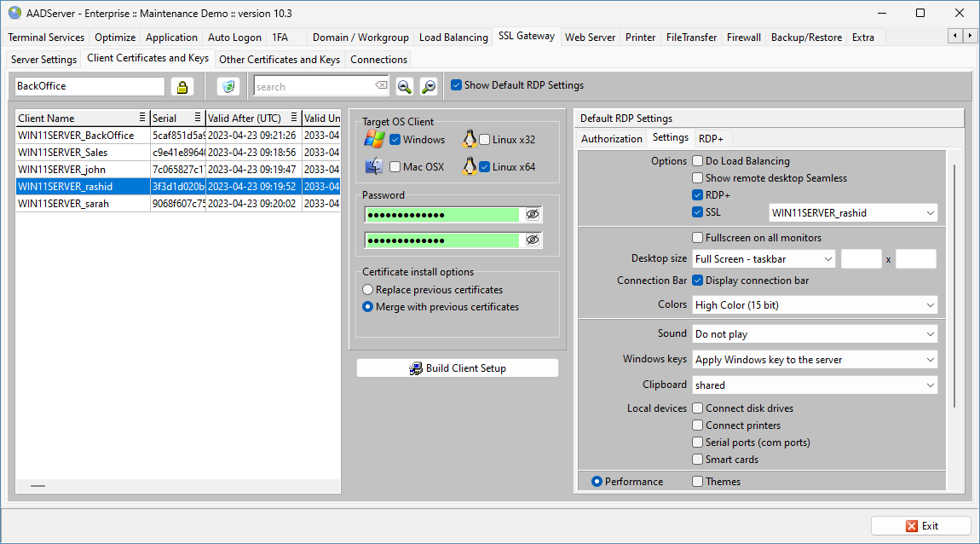The width and height of the screenshot is (980, 544).
Task: Click the Build Client Setup button
Action: coord(458,368)
